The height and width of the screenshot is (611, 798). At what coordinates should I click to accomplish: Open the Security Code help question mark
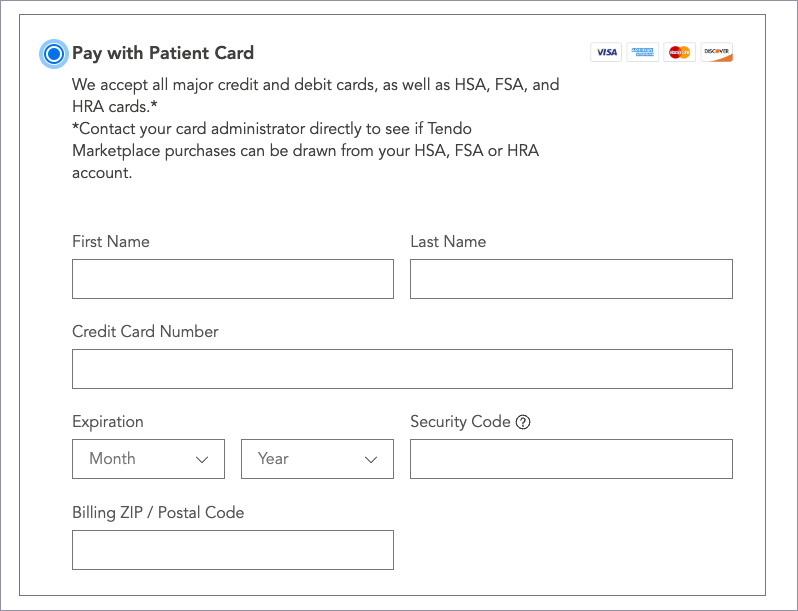(x=523, y=422)
